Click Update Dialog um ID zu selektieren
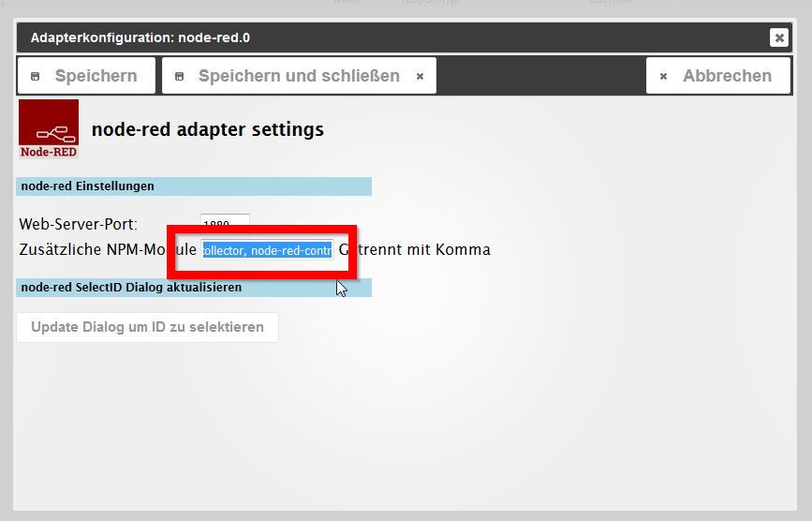Image resolution: width=812 pixels, height=521 pixels. pos(148,327)
